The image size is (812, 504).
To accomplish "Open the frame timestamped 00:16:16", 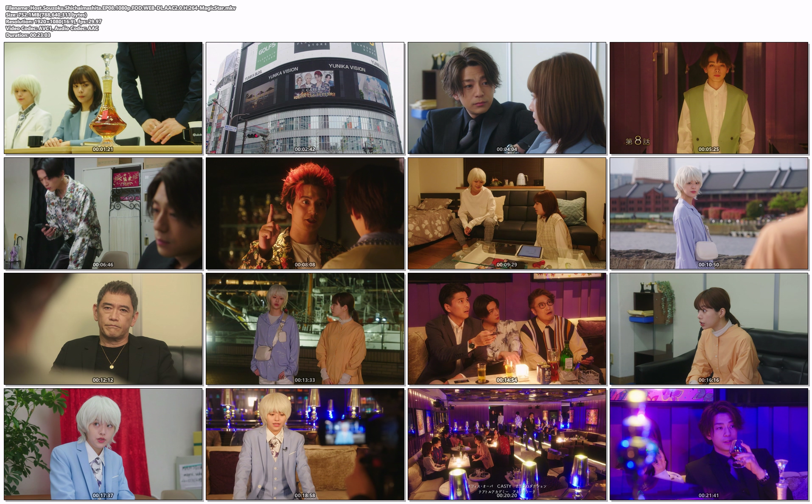I will click(x=709, y=329).
